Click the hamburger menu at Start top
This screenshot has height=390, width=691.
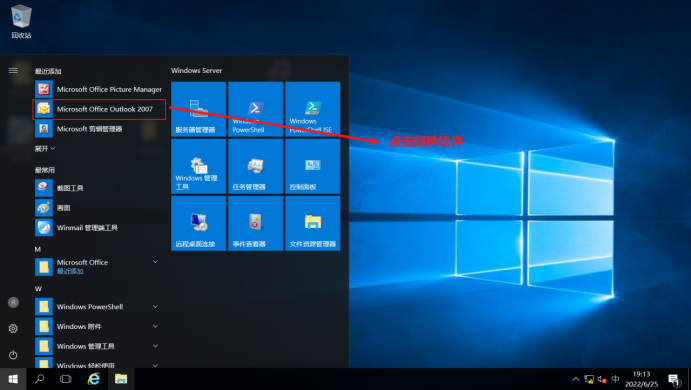(13, 71)
